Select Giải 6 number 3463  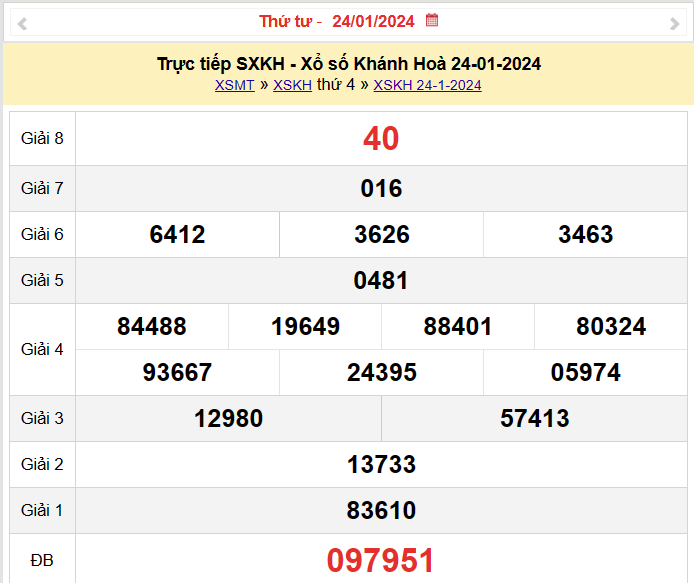click(x=586, y=234)
